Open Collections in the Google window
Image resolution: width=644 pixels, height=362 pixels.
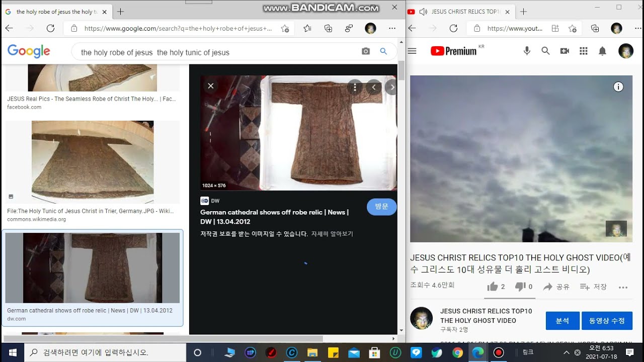(x=329, y=29)
